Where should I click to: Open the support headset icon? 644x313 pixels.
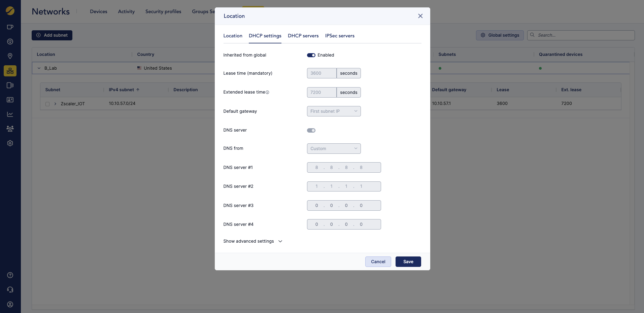click(x=10, y=290)
